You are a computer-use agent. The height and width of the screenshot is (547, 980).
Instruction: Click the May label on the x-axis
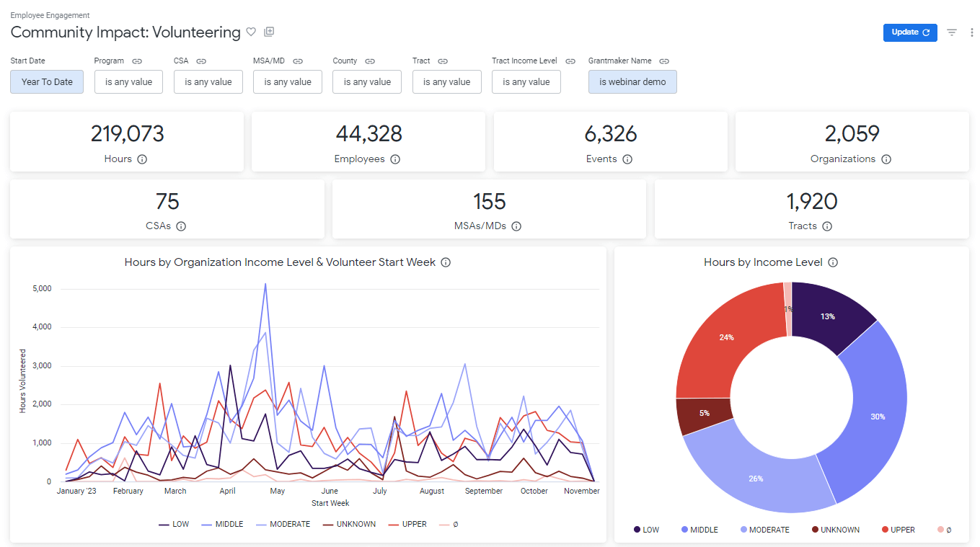pos(278,491)
